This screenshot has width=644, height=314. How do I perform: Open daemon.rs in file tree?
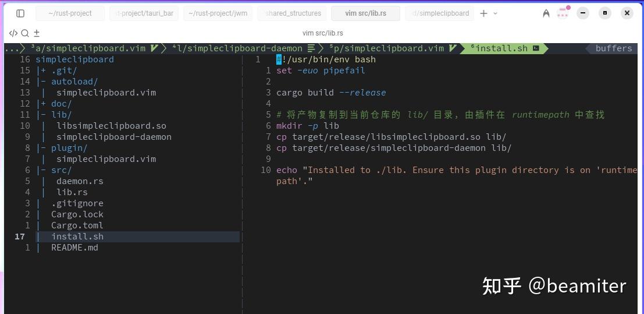coord(80,181)
